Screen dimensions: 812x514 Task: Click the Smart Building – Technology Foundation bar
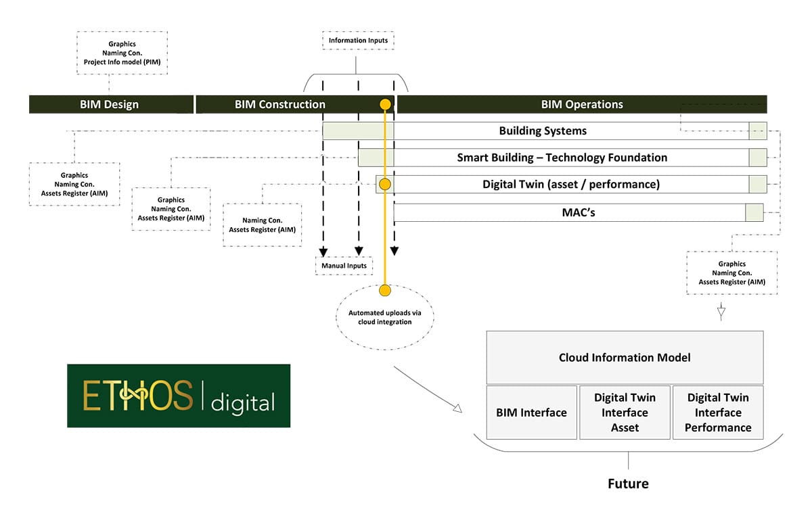coord(562,158)
